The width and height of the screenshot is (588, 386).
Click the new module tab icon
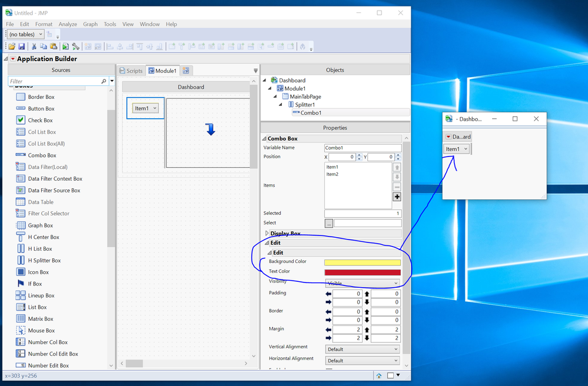click(186, 71)
